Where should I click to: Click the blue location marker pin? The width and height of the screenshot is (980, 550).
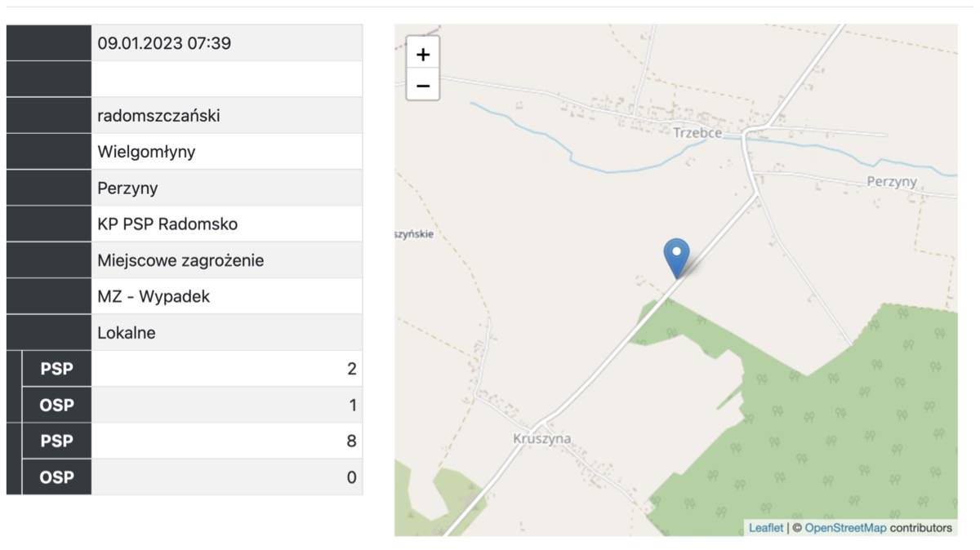click(676, 258)
